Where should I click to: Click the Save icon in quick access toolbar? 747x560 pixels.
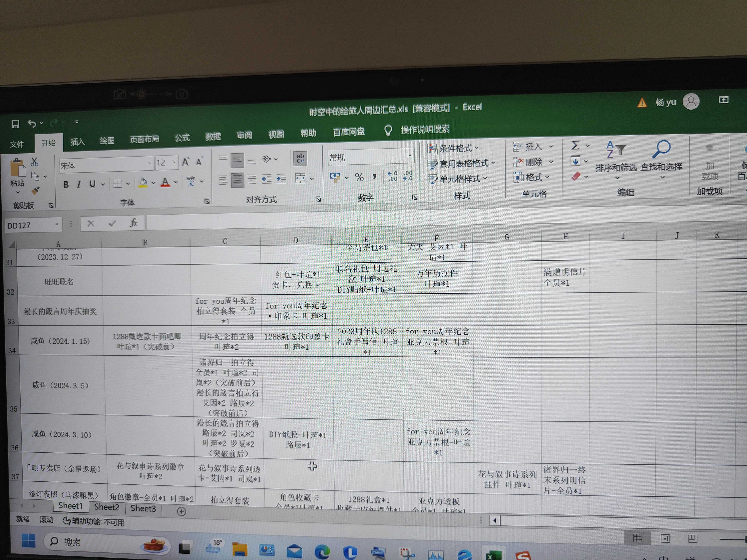(15, 124)
